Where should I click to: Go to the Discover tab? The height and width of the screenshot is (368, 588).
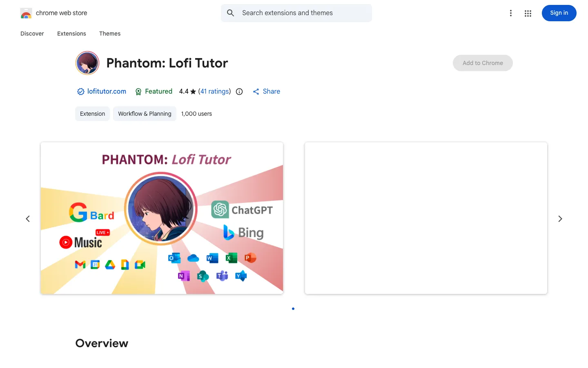pos(32,34)
